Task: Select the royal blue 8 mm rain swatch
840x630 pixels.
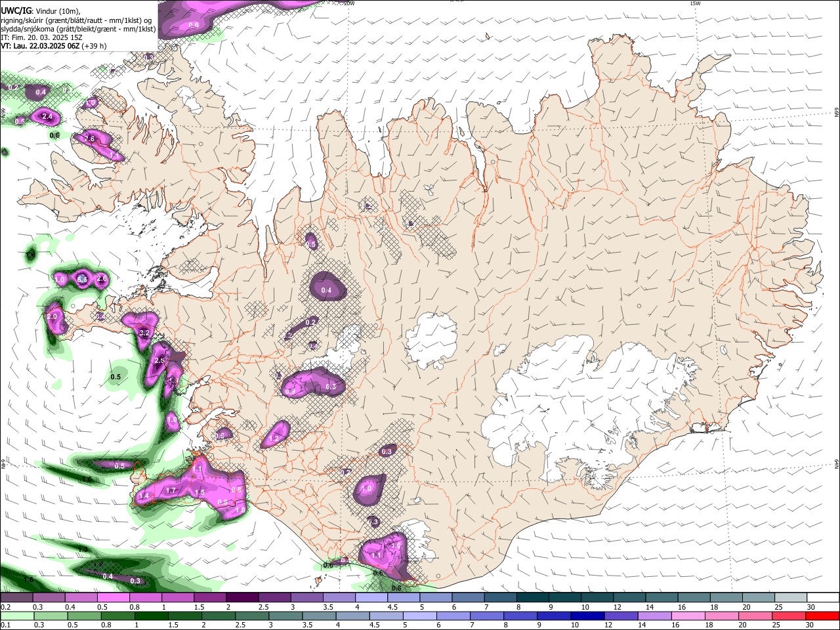Action: 521,616
